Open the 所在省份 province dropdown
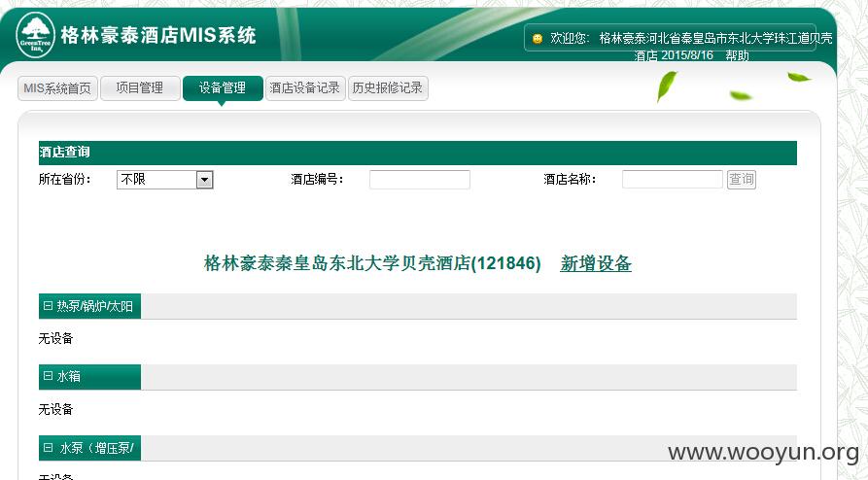 pyautogui.click(x=165, y=180)
